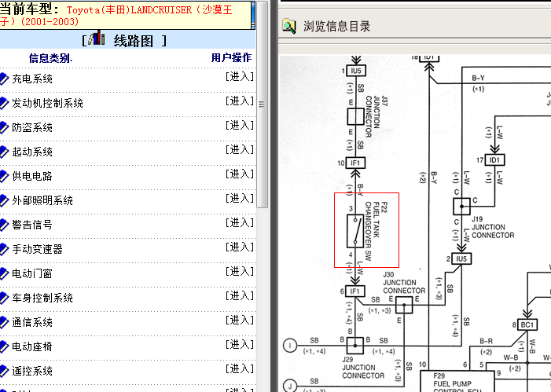This screenshot has height=392, width=551.
Task: Select the 电动座椅 row label
Action: (x=32, y=346)
